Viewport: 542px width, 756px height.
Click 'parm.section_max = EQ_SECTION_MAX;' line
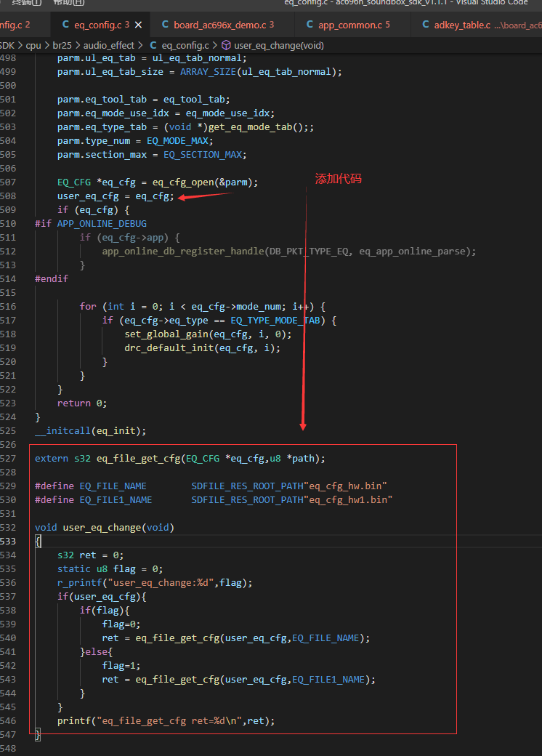click(152, 155)
